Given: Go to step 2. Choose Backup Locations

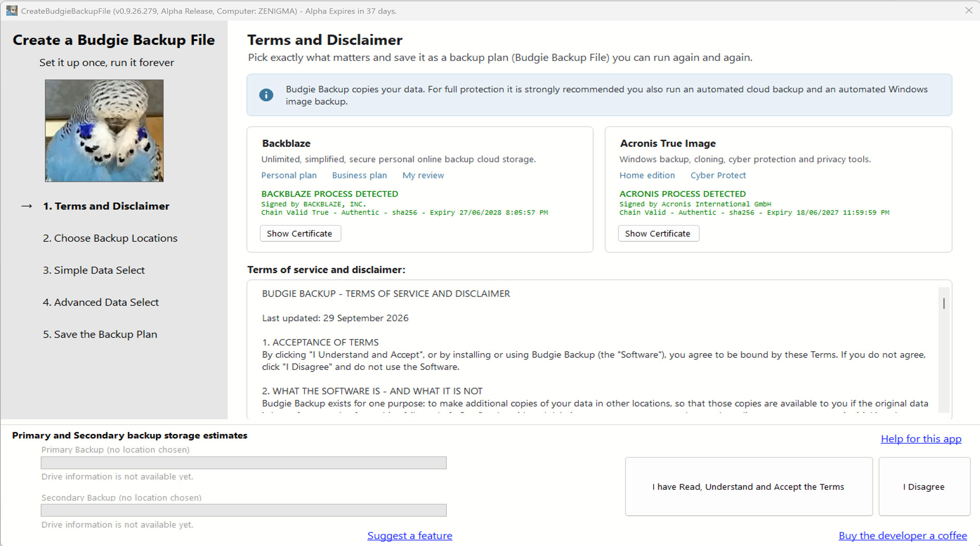Looking at the screenshot, I should 110,238.
